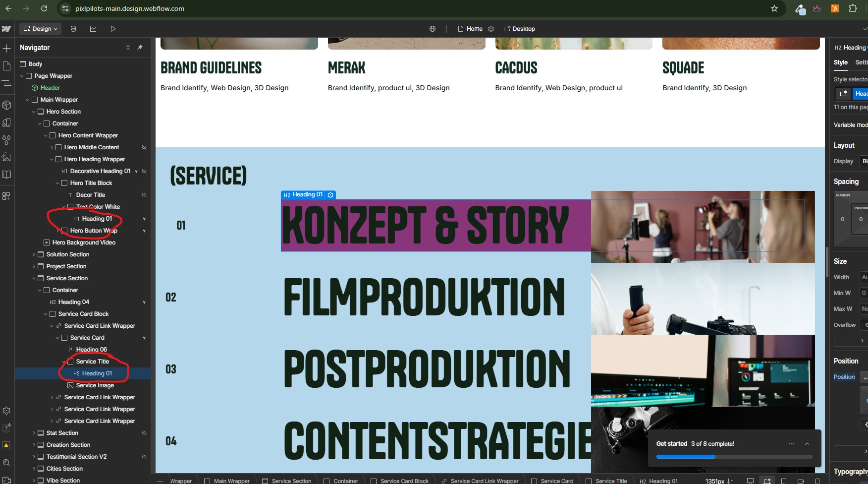Select the tablet breakpoint icon
This screenshot has width=868, height=484.
(784, 481)
